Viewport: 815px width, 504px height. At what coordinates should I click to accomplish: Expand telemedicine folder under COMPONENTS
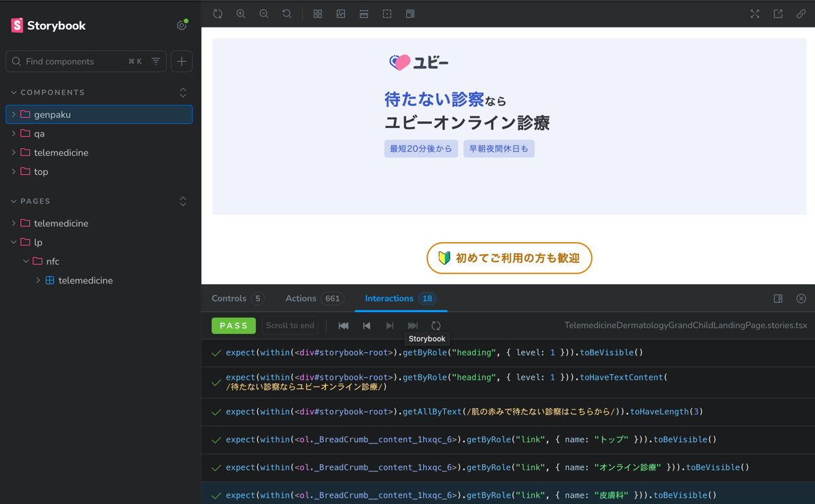[x=99, y=153]
